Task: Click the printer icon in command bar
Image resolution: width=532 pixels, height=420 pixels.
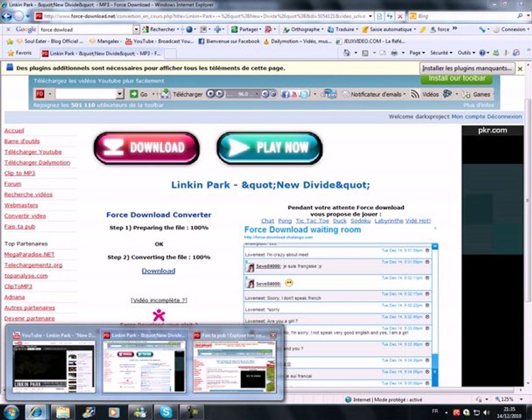Action: click(x=394, y=53)
